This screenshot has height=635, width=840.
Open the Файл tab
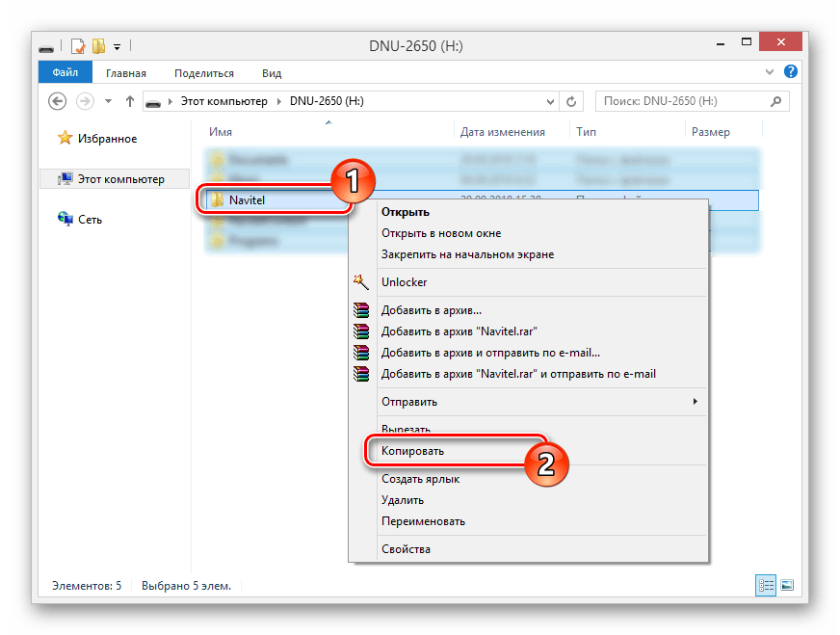(66, 73)
